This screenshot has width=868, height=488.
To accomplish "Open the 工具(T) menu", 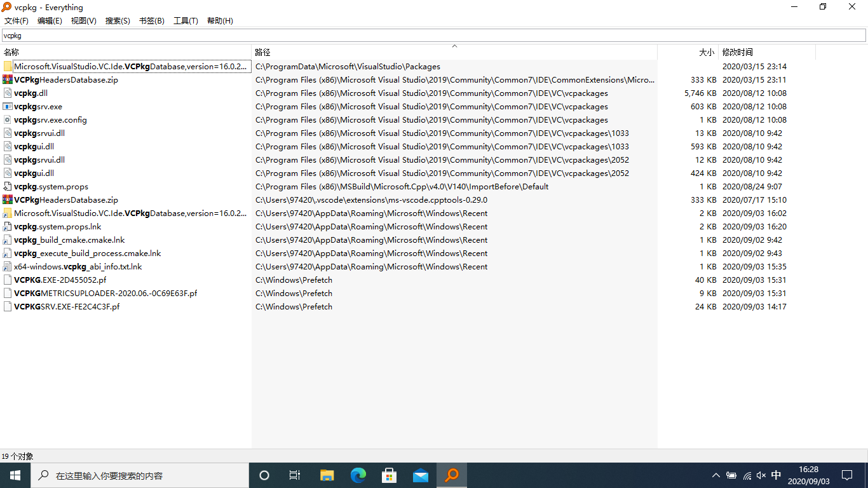I will pos(186,21).
